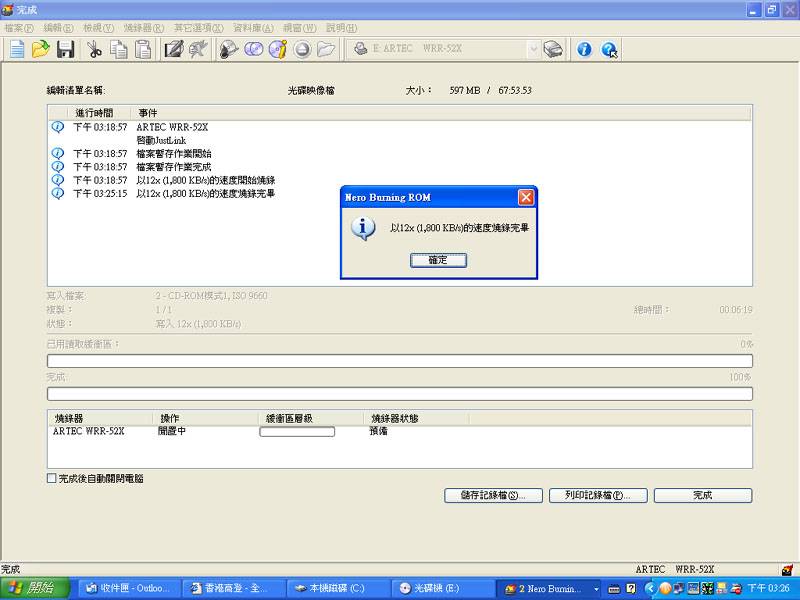Click the read buffer progress bar
The height and width of the screenshot is (600, 800).
(399, 361)
